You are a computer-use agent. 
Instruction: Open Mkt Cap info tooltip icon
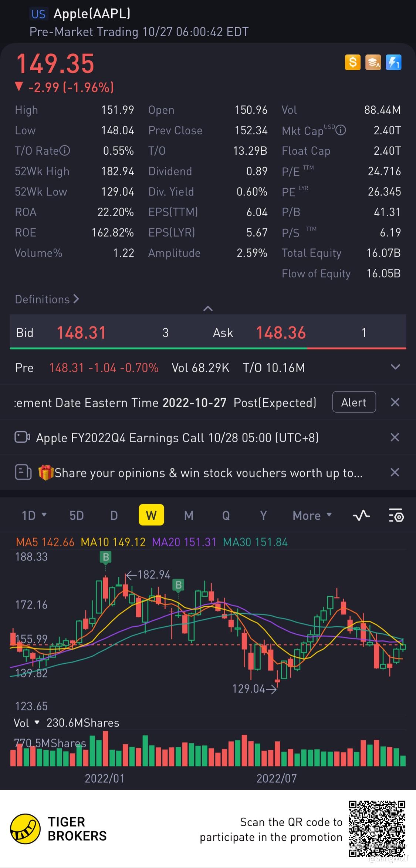pos(341,130)
